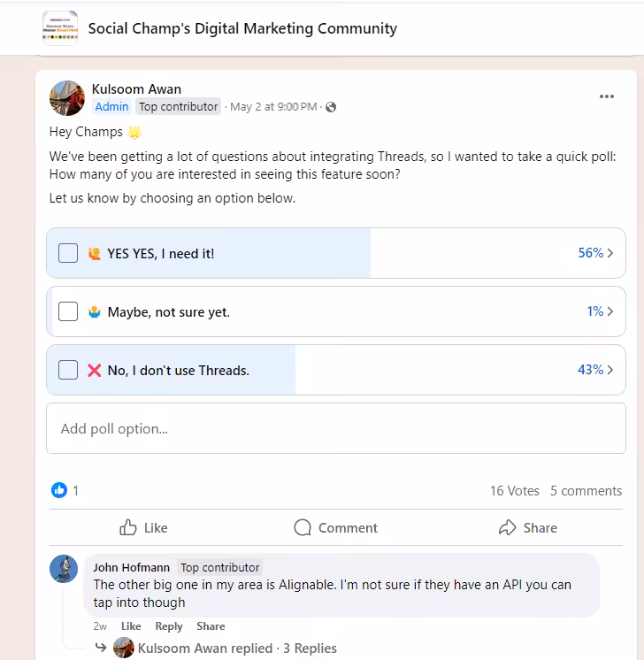The width and height of the screenshot is (644, 660).
Task: Like John Hofmann's comment
Action: pos(131,626)
